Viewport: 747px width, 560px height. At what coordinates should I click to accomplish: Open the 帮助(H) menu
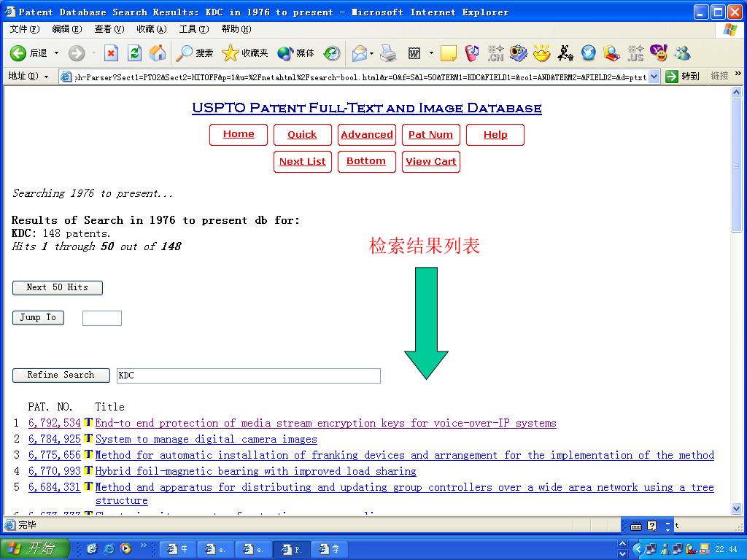236,29
